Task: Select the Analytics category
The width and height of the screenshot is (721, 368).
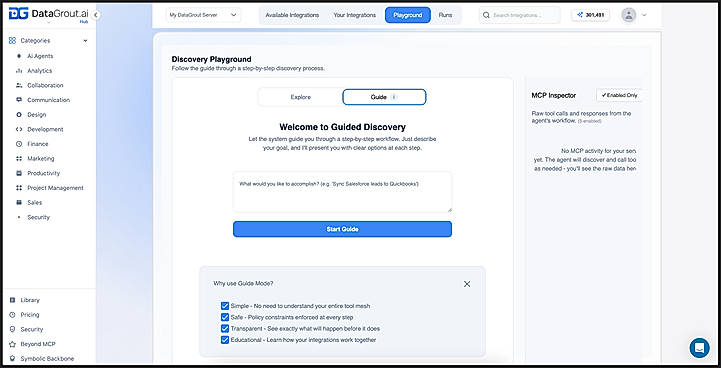Action: (x=40, y=71)
